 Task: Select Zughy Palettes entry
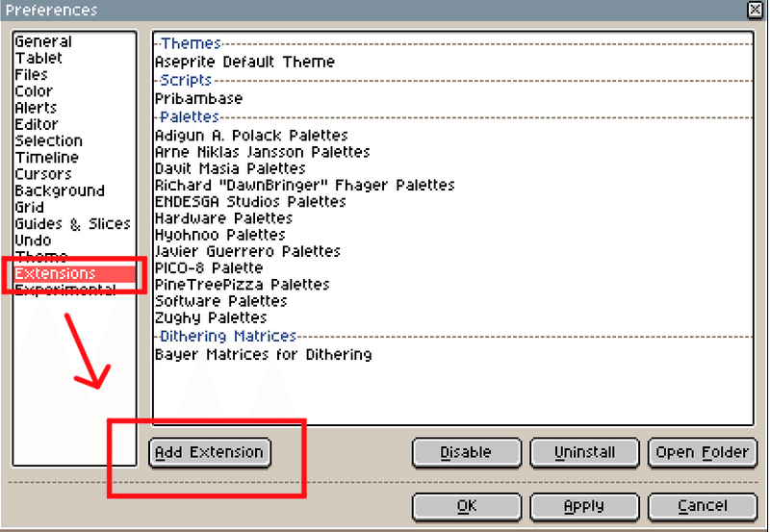pos(453,318)
